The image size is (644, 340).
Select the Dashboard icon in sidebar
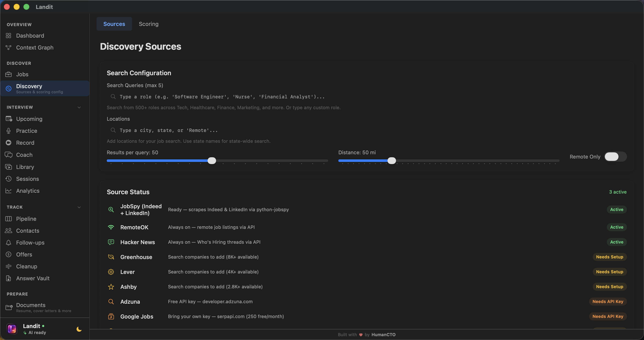(x=9, y=35)
